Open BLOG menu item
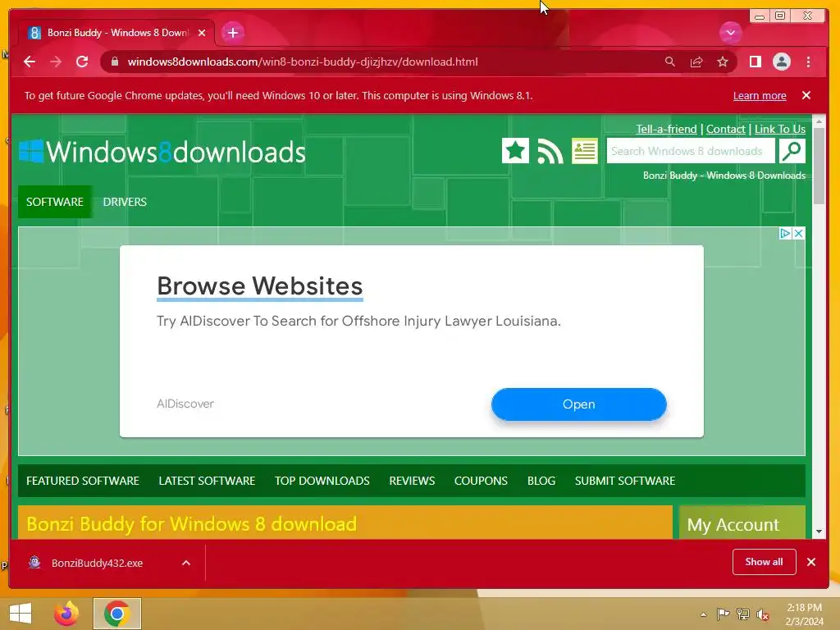The width and height of the screenshot is (840, 630). point(541,481)
